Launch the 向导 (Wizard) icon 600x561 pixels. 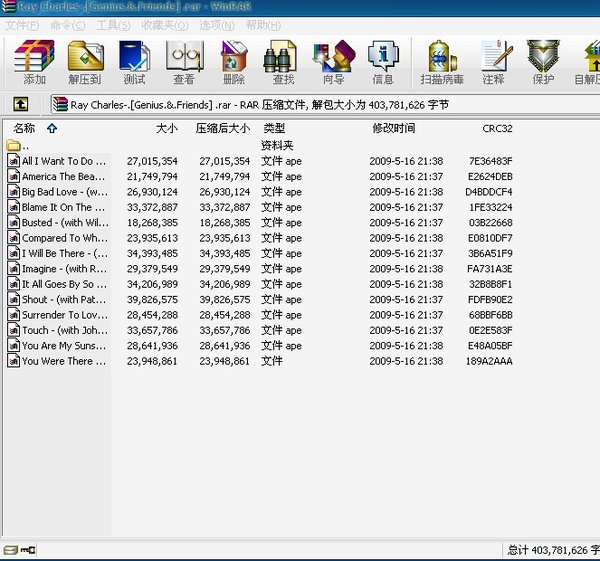(333, 62)
